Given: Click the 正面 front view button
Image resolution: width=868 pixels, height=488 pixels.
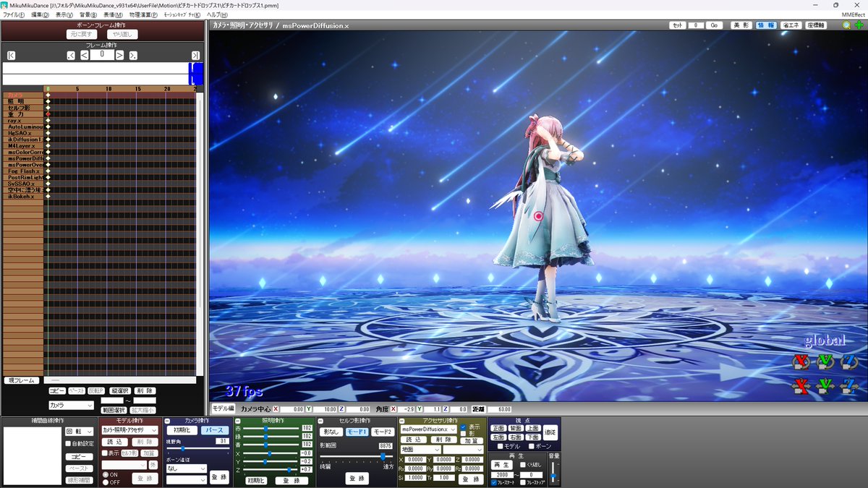Looking at the screenshot, I should [x=498, y=428].
